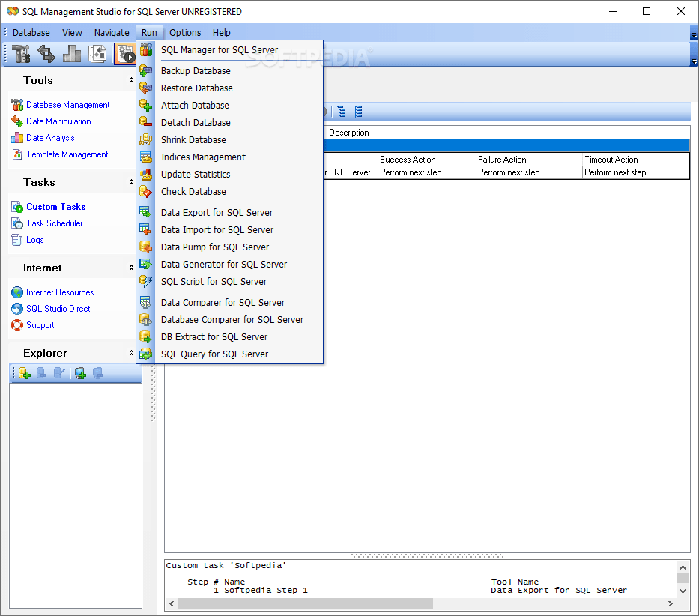Click the Indices Management menu icon

click(x=146, y=157)
